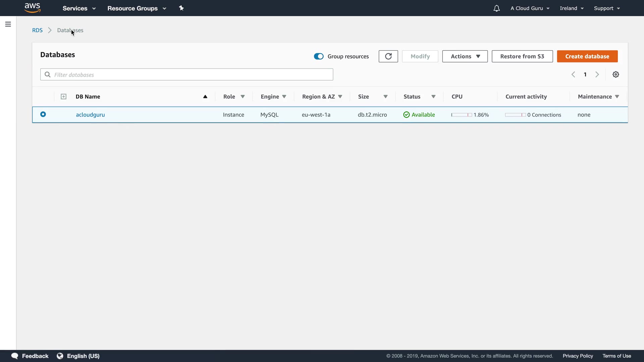Open table preferences gear icon
Image resolution: width=644 pixels, height=362 pixels.
pyautogui.click(x=615, y=74)
